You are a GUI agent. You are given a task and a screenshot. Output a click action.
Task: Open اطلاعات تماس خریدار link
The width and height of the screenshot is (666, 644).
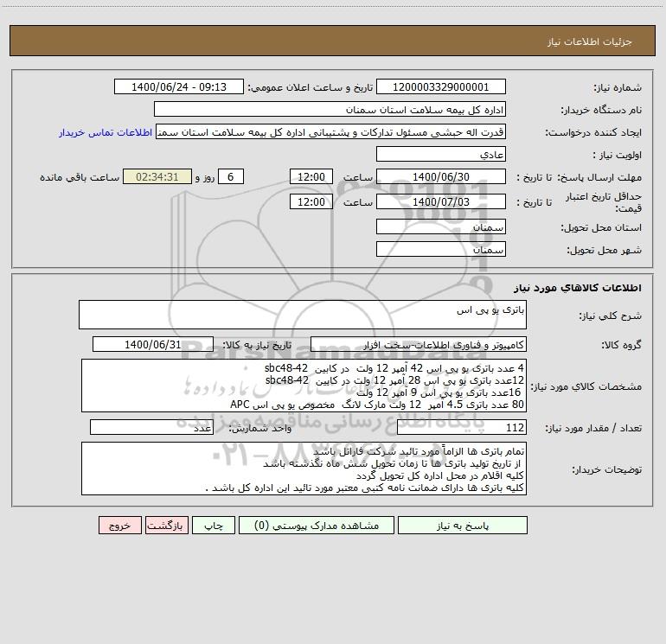point(106,132)
